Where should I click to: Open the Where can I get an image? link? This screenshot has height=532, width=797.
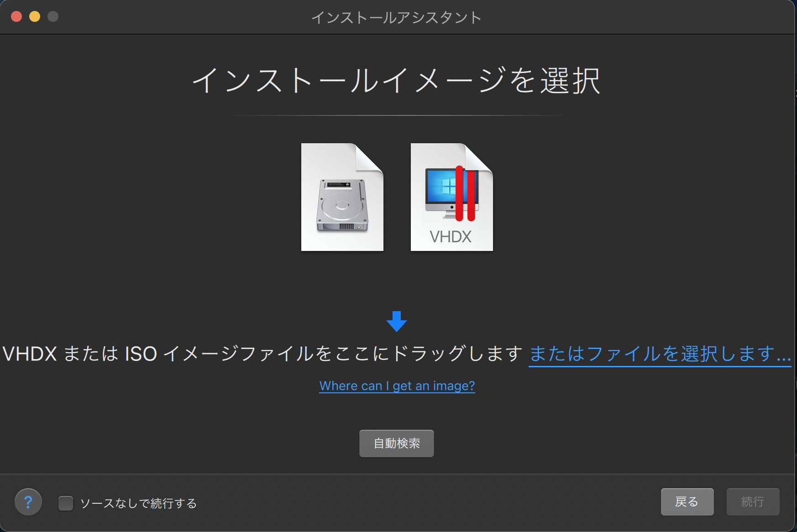(397, 386)
